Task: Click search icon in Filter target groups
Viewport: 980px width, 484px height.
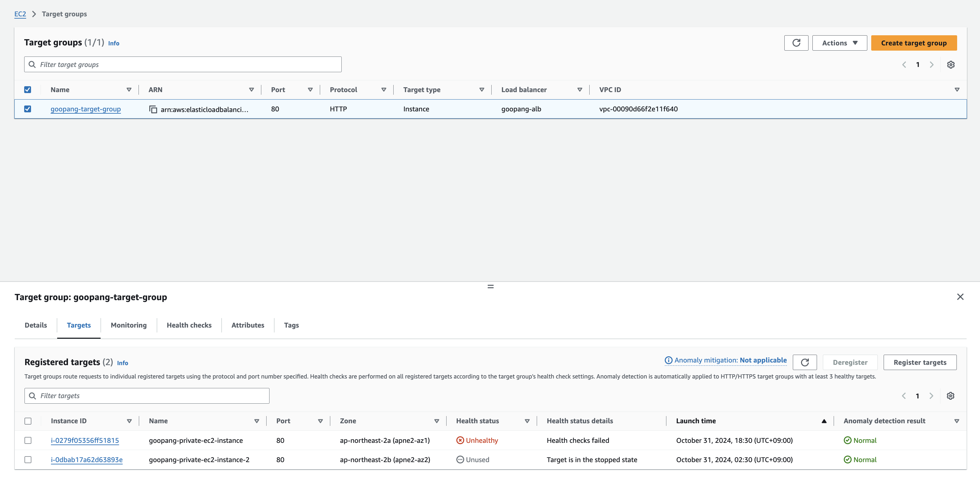Action: [x=32, y=65]
